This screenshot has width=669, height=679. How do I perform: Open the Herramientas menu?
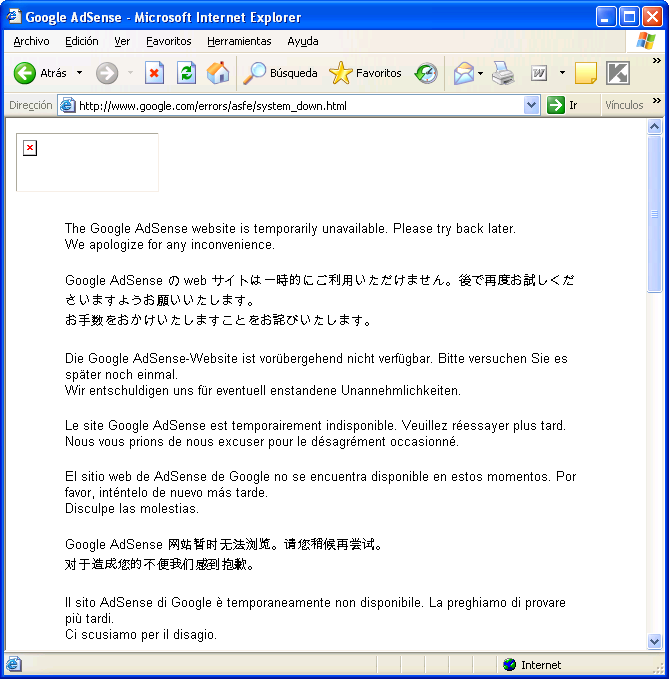click(x=239, y=41)
